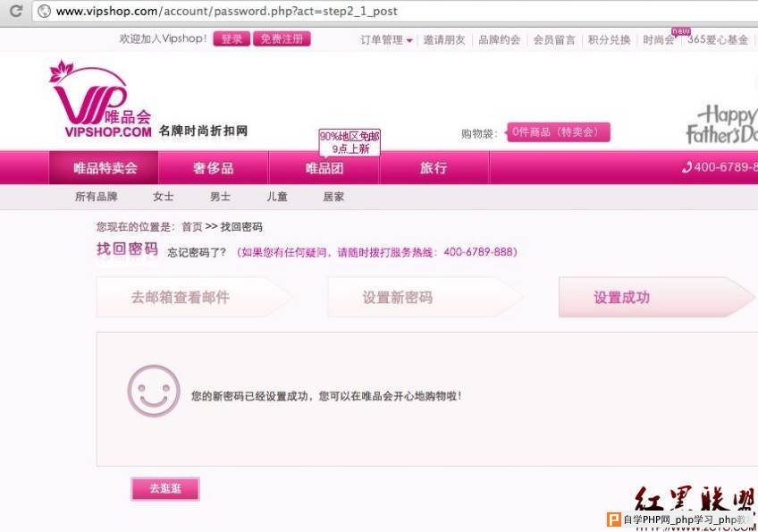758x532 pixels.
Task: Click the smiley face success icon
Action: pyautogui.click(x=154, y=391)
